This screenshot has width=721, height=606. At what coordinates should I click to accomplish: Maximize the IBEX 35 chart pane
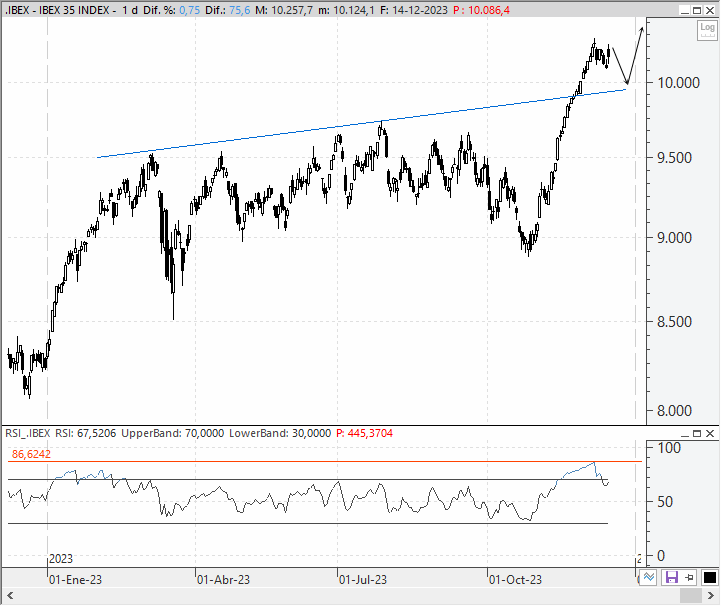coord(697,10)
